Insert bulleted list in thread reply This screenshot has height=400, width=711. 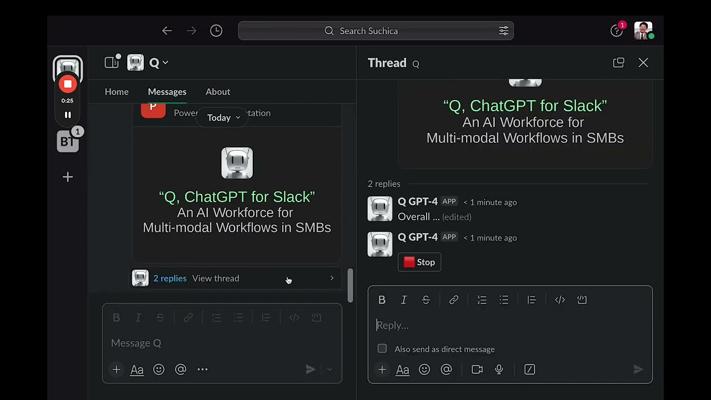coord(504,300)
